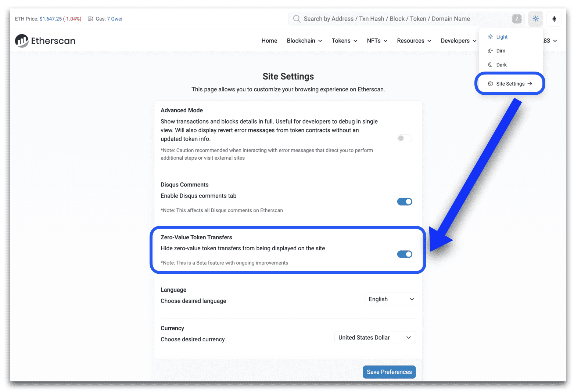Viewport: 574px width, 392px height.
Task: Toggle the Zero-Value Token Transfers switch
Action: point(405,254)
